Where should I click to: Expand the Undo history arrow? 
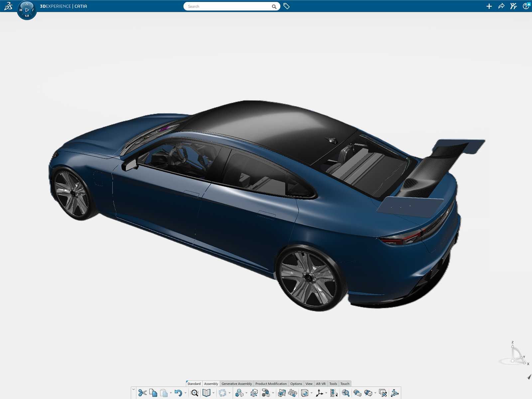[x=186, y=393]
